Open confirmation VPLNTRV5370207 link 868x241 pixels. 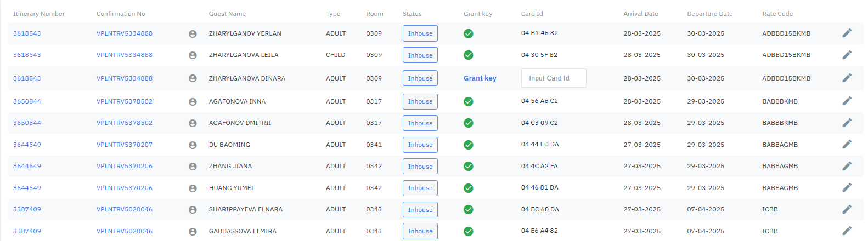pos(125,145)
